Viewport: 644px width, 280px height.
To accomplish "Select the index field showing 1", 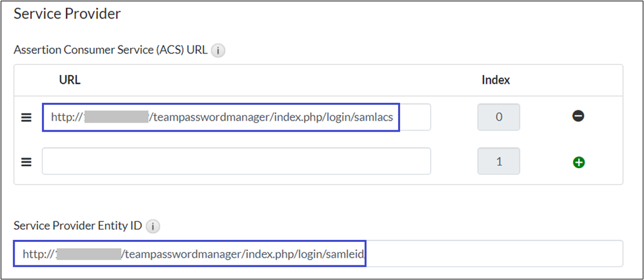I will pyautogui.click(x=499, y=161).
